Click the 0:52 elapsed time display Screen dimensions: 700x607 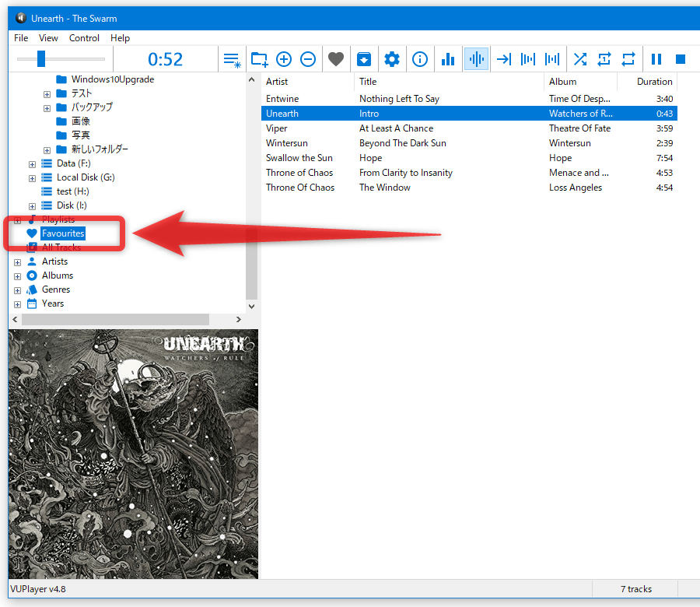[x=165, y=59]
